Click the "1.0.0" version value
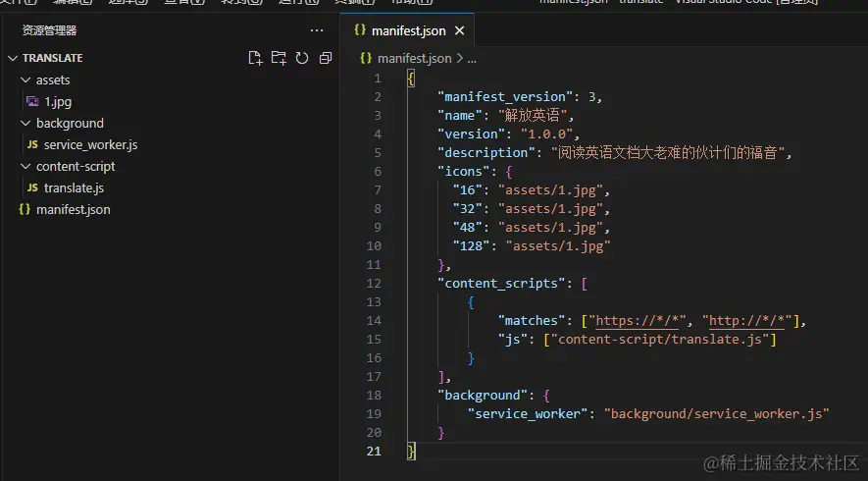 point(546,134)
